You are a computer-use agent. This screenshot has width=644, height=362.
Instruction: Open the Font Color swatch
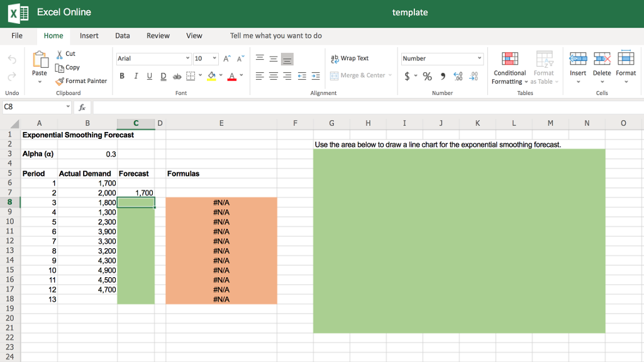coord(231,76)
